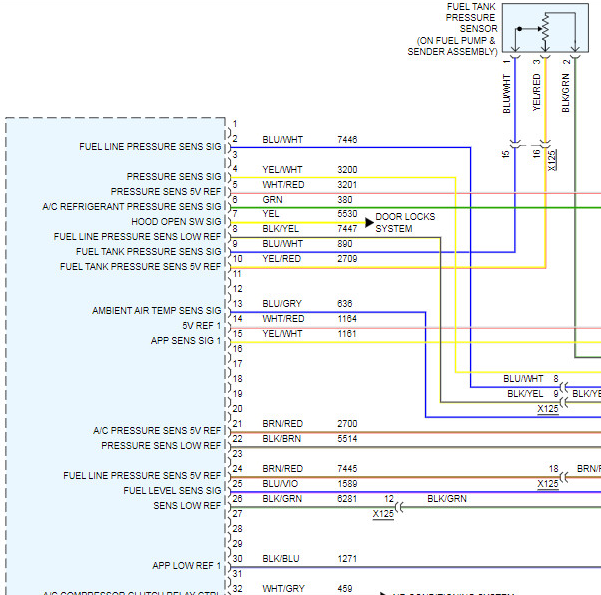Screen dimensions: 601x595
Task: Click the 'BLU/VIO' wire color label
Action: 280,483
